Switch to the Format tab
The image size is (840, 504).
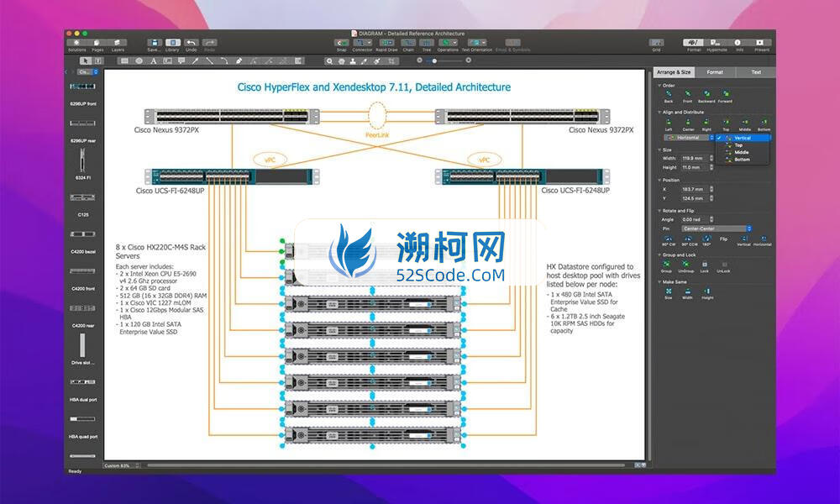coord(715,71)
